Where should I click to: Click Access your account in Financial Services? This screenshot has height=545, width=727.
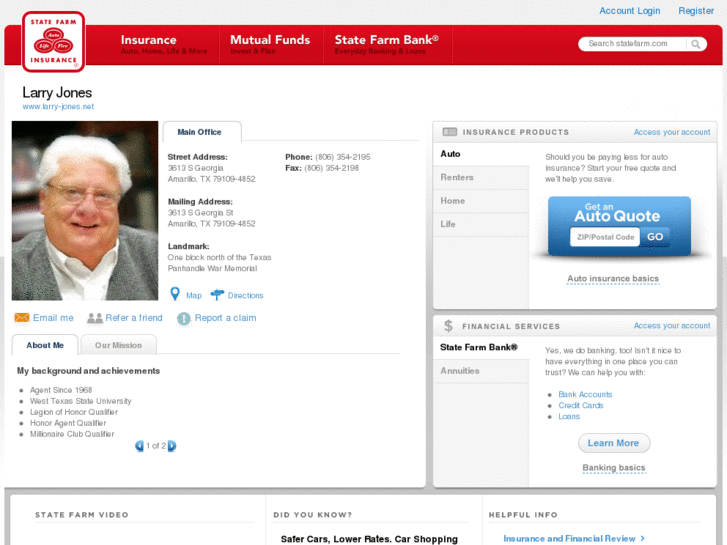click(672, 326)
